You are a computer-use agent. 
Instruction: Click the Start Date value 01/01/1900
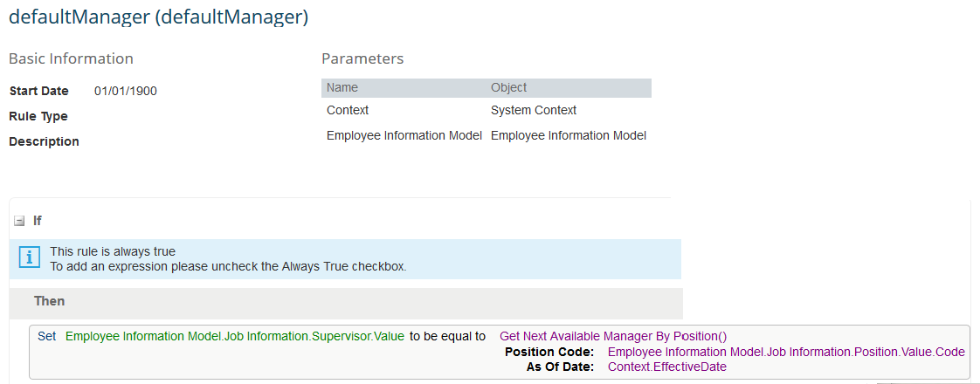click(126, 91)
